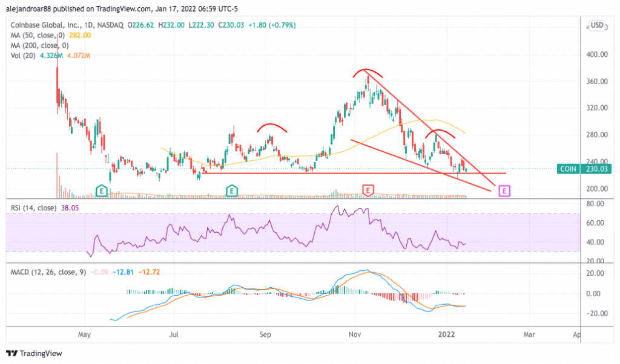This screenshot has height=364, width=620.
Task: Click the 400.00 price axis label
Action: 597,54
